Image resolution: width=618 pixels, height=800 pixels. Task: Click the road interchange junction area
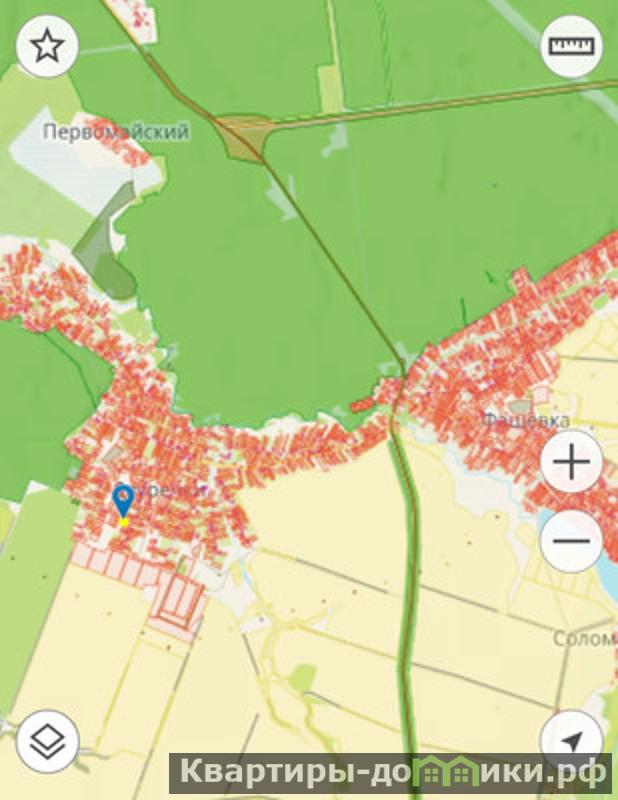pos(243,136)
